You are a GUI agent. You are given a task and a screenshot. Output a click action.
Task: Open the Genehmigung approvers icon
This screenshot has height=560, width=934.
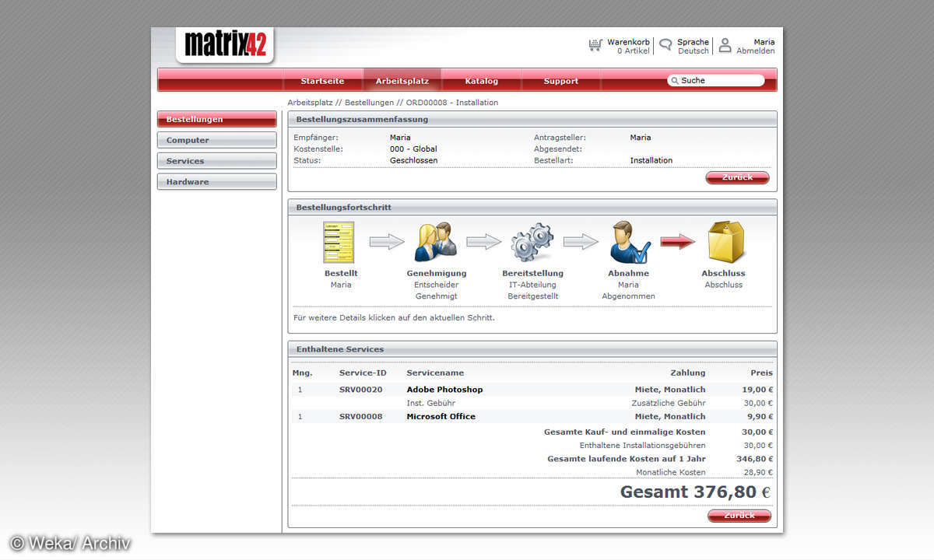click(x=436, y=242)
